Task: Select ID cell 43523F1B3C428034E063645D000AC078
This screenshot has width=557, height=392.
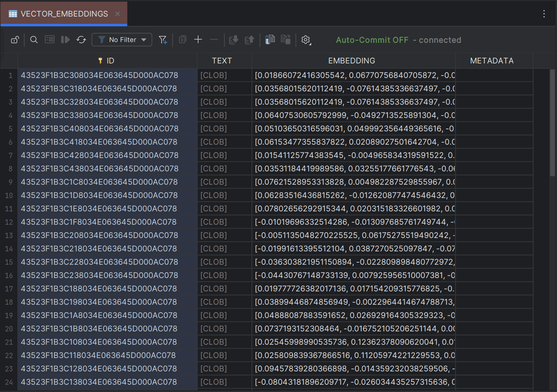Action: [x=108, y=155]
